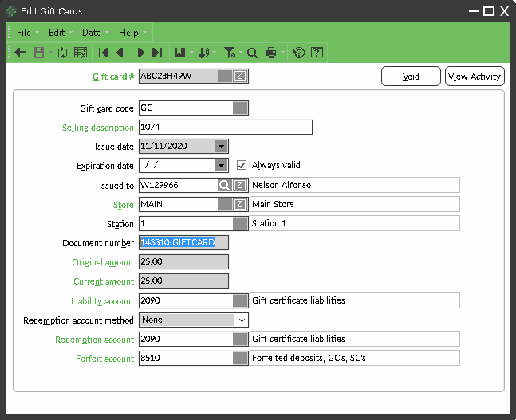Click the Gift card # gray lookup button
The height and width of the screenshot is (420, 516).
tap(225, 77)
